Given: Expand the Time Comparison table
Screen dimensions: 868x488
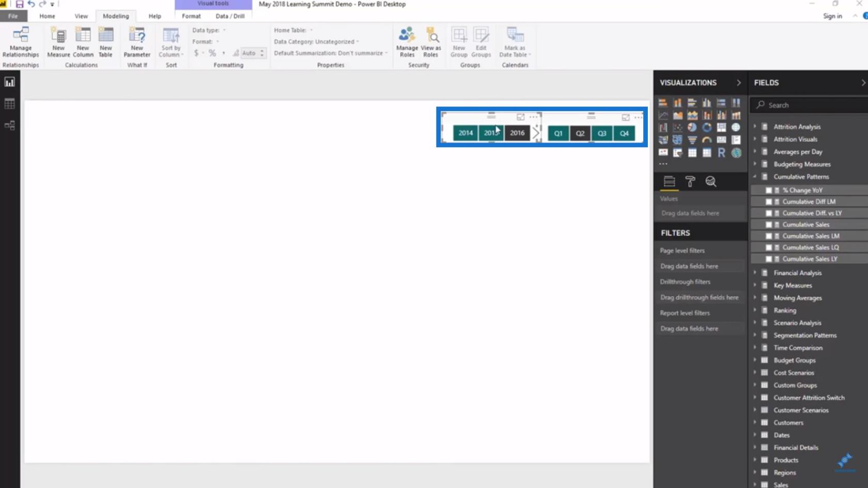Looking at the screenshot, I should coord(755,348).
